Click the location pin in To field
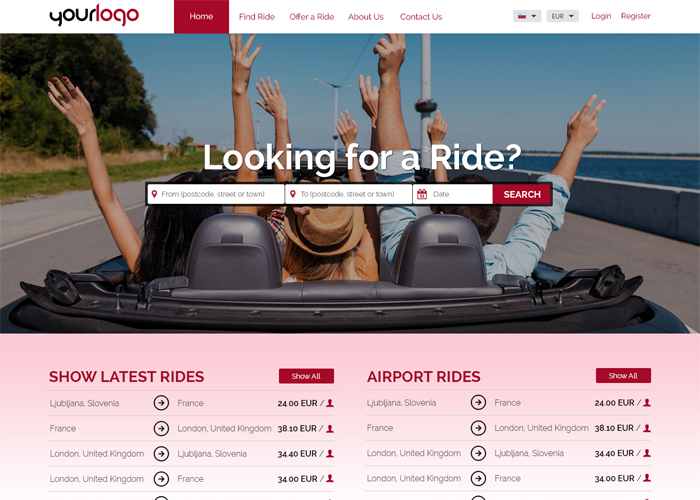 click(x=293, y=194)
